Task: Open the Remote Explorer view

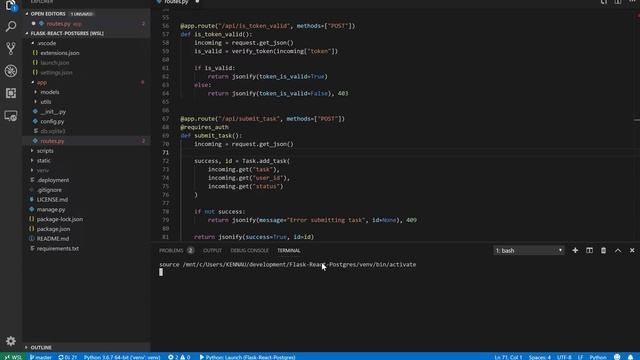Action: point(11,116)
